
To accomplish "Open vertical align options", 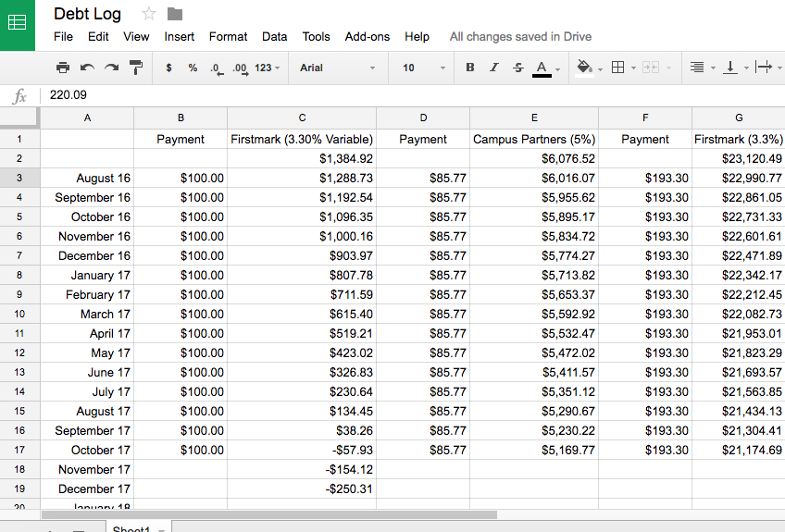I will pos(730,68).
